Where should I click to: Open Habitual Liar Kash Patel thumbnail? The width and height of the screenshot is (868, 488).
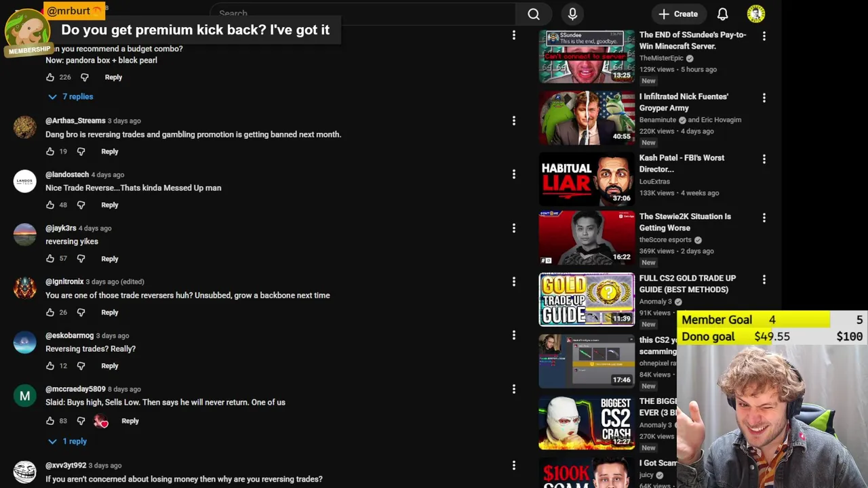[x=587, y=179]
